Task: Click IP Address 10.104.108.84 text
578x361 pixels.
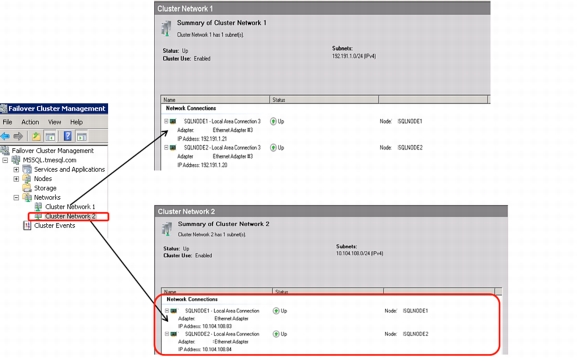Action: click(x=205, y=349)
